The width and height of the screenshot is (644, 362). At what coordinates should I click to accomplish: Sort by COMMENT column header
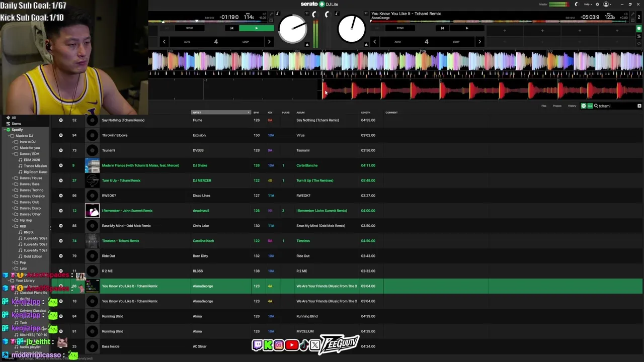click(391, 113)
